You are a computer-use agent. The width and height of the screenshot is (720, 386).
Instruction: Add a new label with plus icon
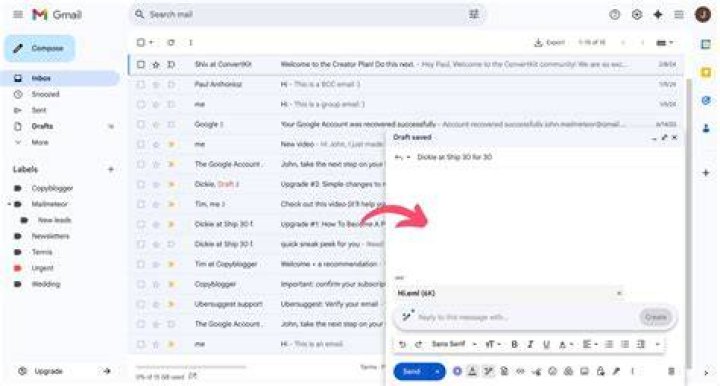[x=111, y=169]
